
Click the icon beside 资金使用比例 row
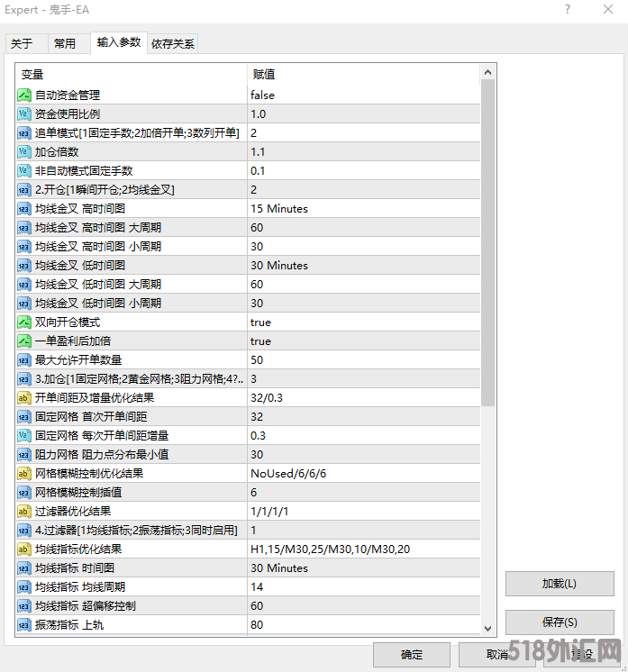(24, 114)
